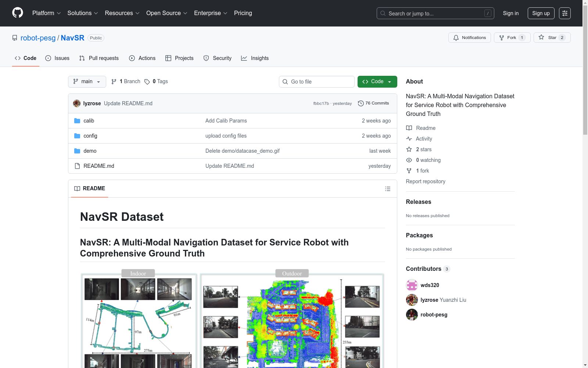Open the Projects tab
The width and height of the screenshot is (588, 368).
(179, 58)
